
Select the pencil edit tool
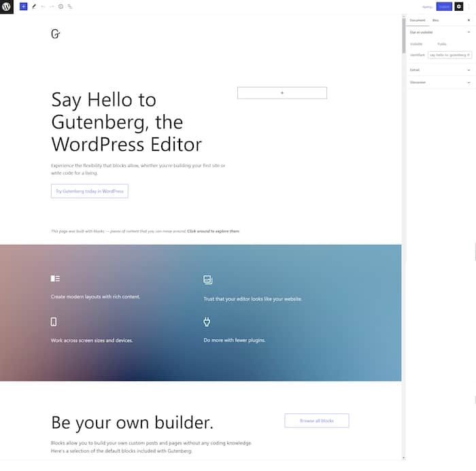(34, 6)
